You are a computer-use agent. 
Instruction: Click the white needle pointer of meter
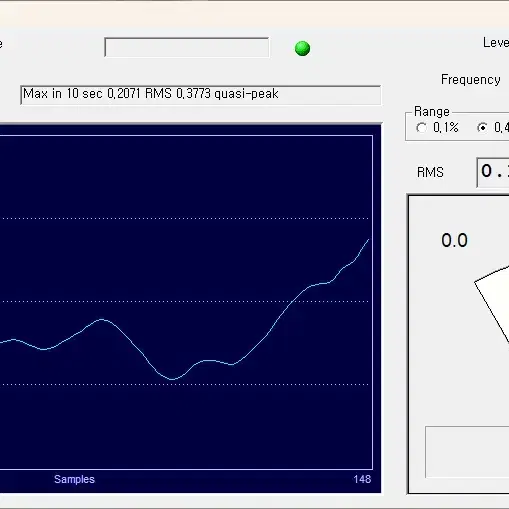492,303
